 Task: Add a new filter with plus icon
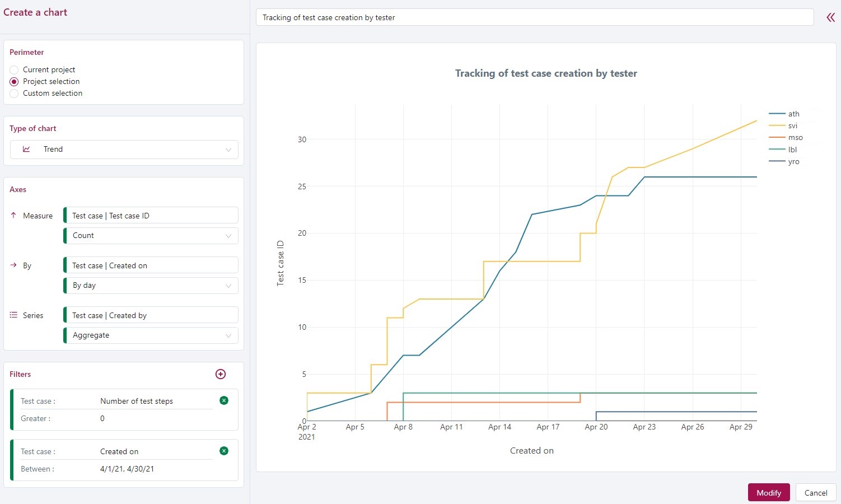221,374
